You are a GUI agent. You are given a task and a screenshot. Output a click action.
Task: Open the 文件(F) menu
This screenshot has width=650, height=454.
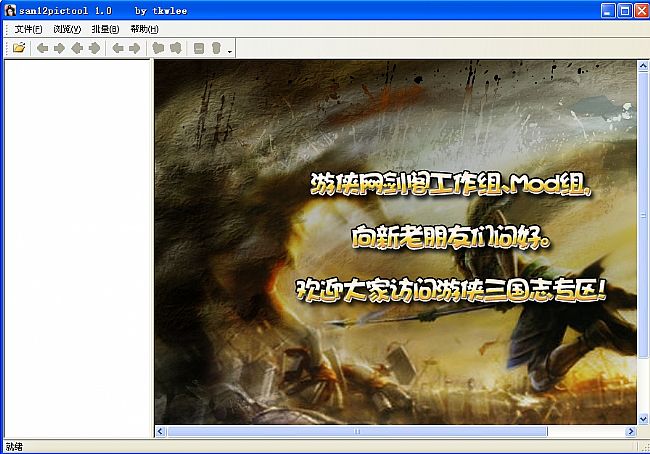coord(28,29)
